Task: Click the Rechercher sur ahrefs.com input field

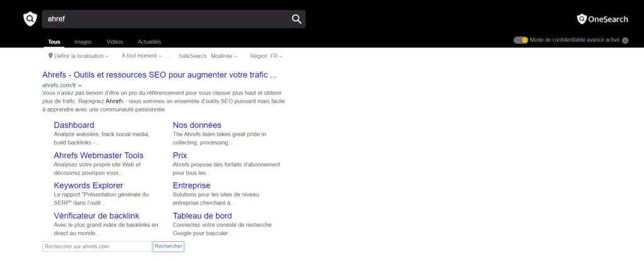Action: (x=97, y=246)
